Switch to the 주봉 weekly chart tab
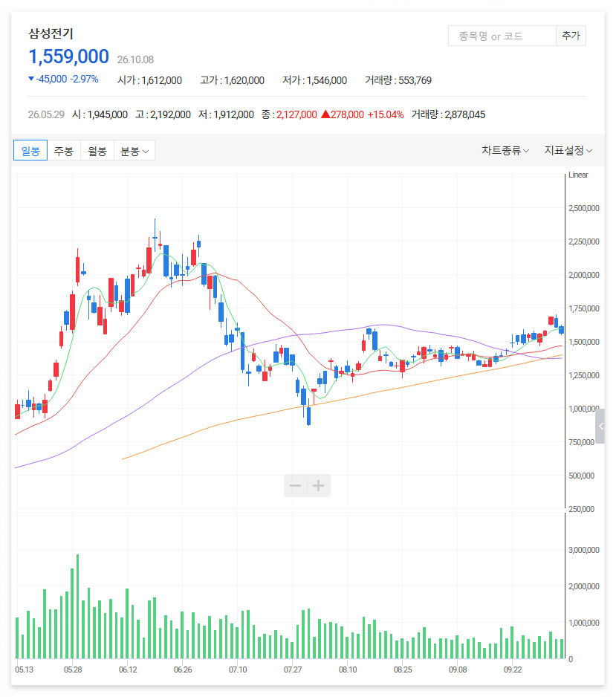This screenshot has width=616, height=697. pyautogui.click(x=64, y=151)
